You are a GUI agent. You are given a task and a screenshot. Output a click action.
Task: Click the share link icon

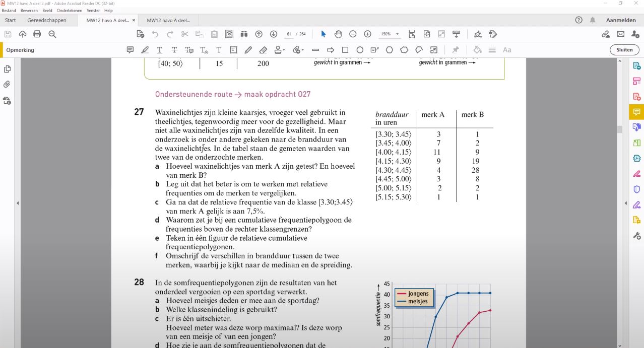point(606,34)
